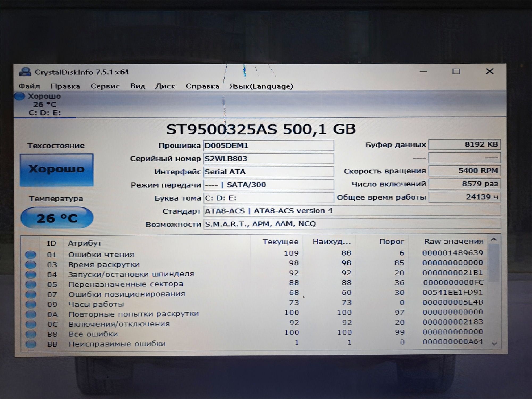532x399 pixels.
Task: Click the Raw-значения column header
Action: tap(454, 242)
